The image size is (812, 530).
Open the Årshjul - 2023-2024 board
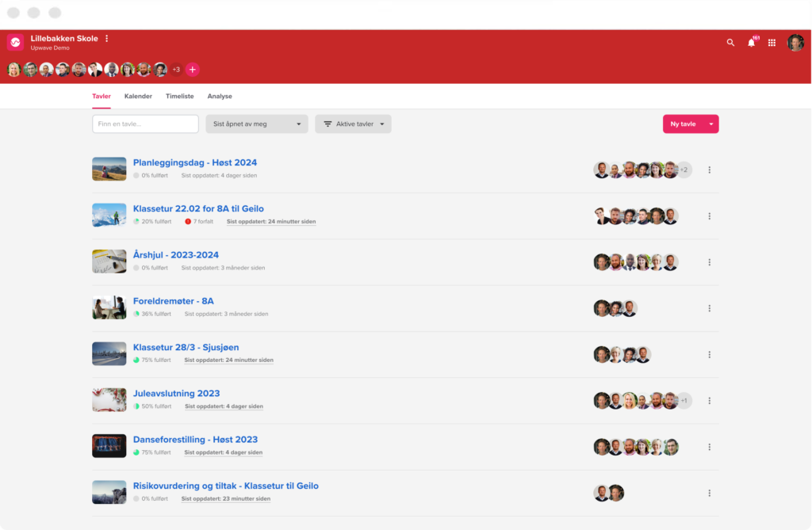pyautogui.click(x=176, y=254)
